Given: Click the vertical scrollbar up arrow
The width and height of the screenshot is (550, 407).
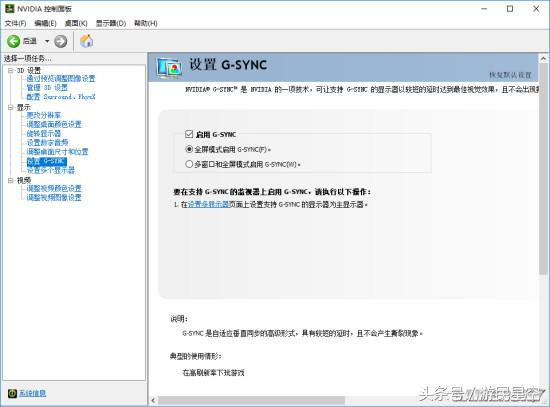Looking at the screenshot, I should [x=543, y=58].
